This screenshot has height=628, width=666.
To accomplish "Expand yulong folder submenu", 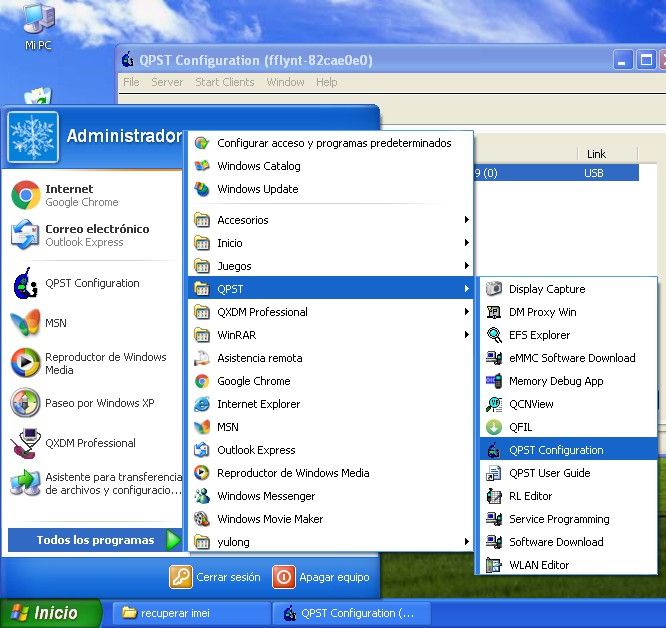I will (x=330, y=542).
